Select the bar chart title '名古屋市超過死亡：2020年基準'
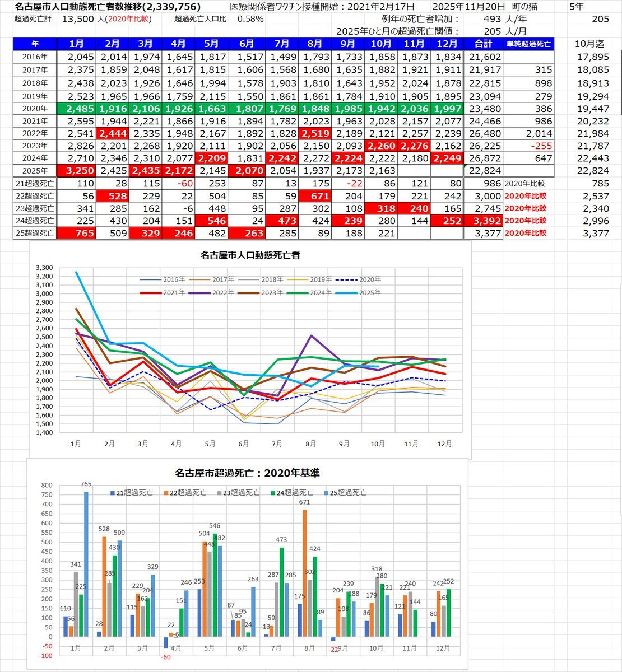The height and width of the screenshot is (672, 622). tap(247, 473)
